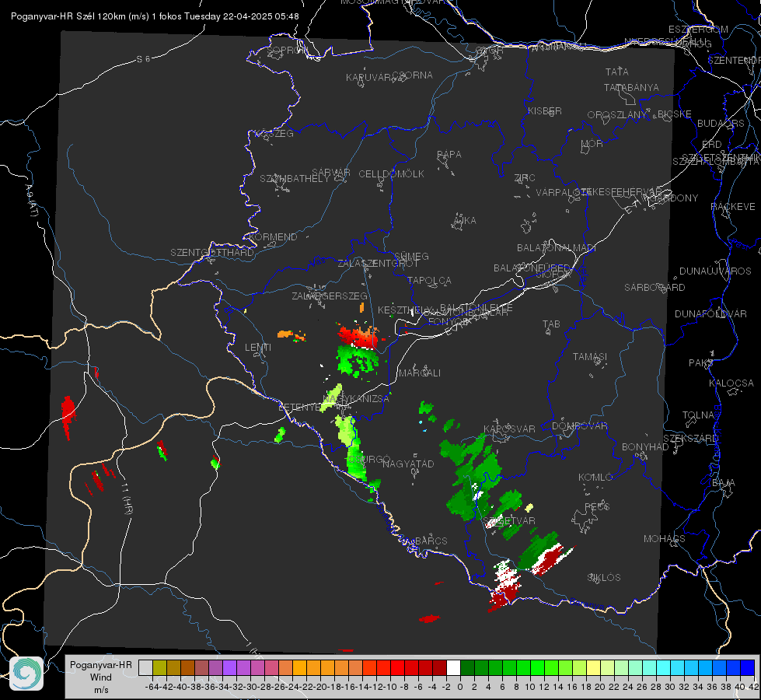Click the KISBER label on the map

coord(545,110)
